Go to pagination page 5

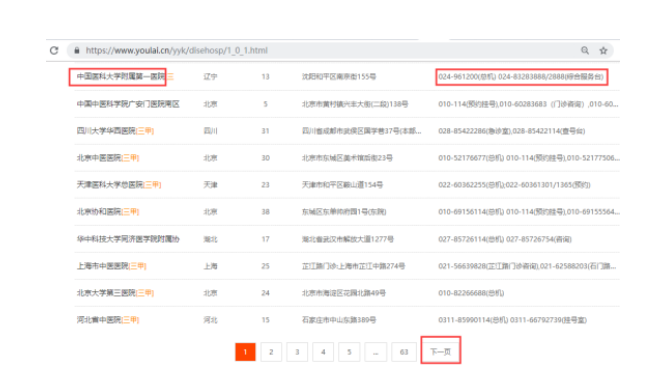pos(349,352)
